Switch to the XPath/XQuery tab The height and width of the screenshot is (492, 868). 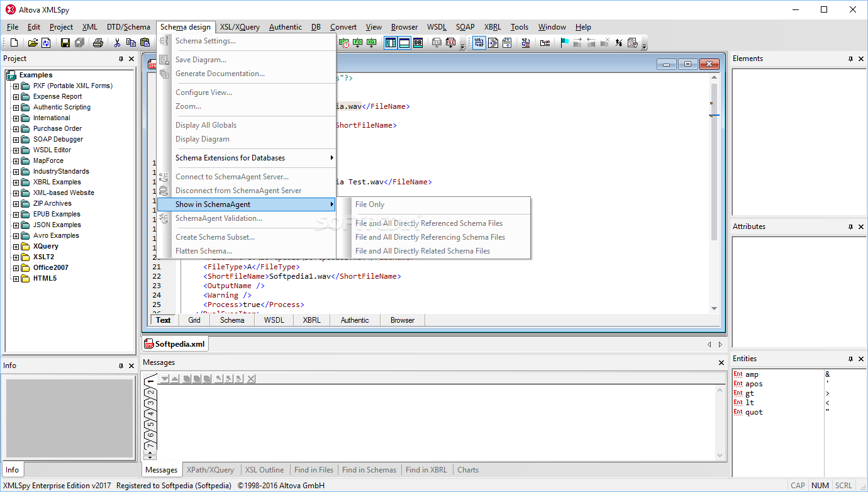[210, 470]
